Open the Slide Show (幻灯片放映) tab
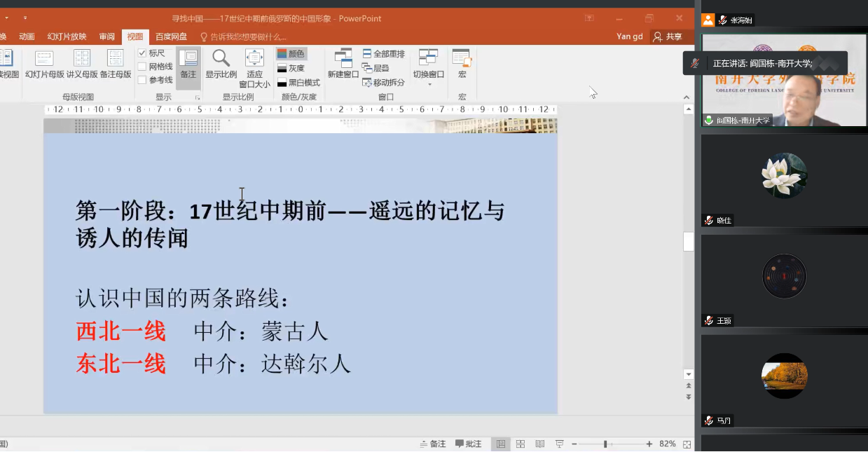Screen dimensions: 868x452 (67, 36)
